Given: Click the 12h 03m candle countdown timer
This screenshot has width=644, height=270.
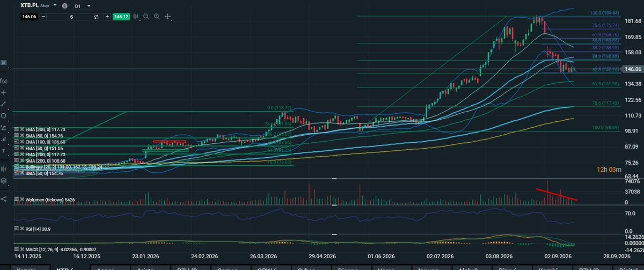Looking at the screenshot, I should tap(609, 170).
